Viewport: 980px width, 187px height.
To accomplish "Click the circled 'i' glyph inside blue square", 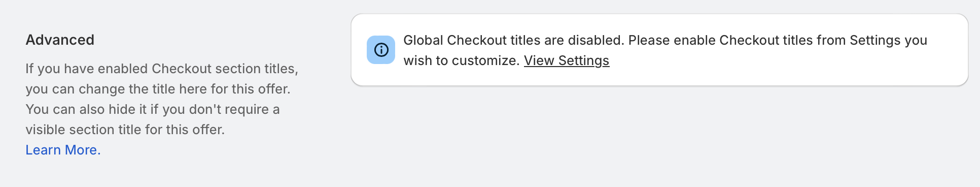I will (x=381, y=50).
